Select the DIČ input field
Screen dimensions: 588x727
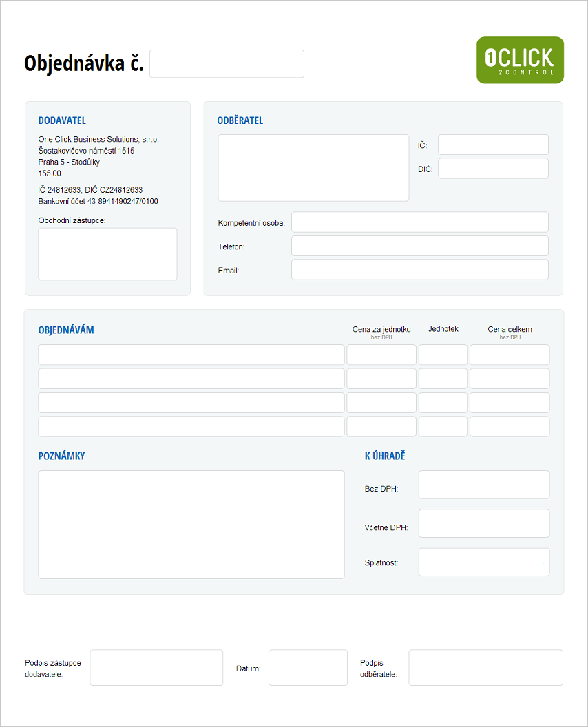(493, 169)
